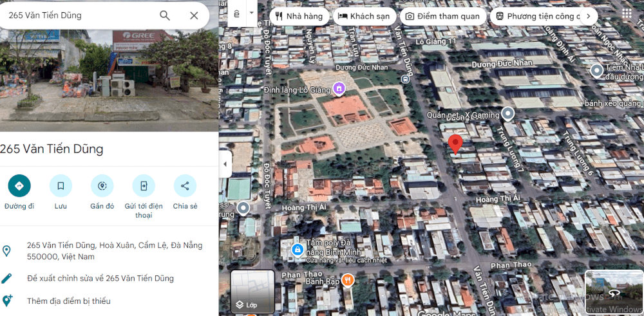Collapse the side panel with arrow
Screen dimensions: 644x316
(x=225, y=164)
